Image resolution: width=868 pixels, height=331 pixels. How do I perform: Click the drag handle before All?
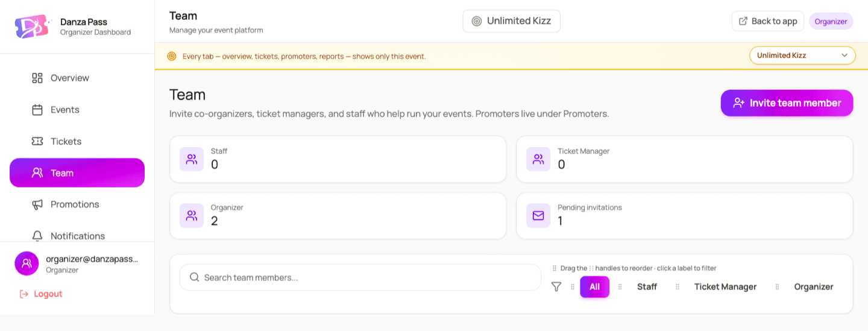[x=573, y=287]
